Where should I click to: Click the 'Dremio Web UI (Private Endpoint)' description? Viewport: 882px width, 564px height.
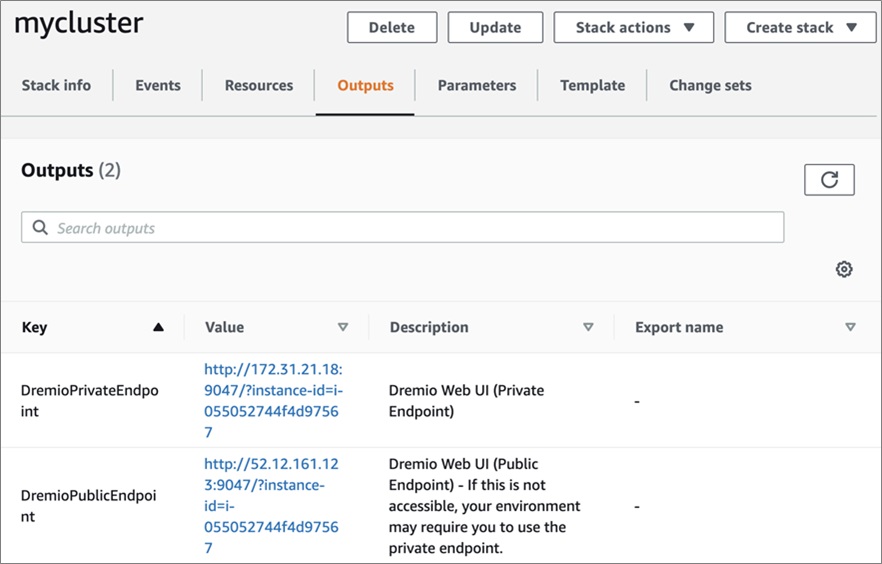click(466, 400)
